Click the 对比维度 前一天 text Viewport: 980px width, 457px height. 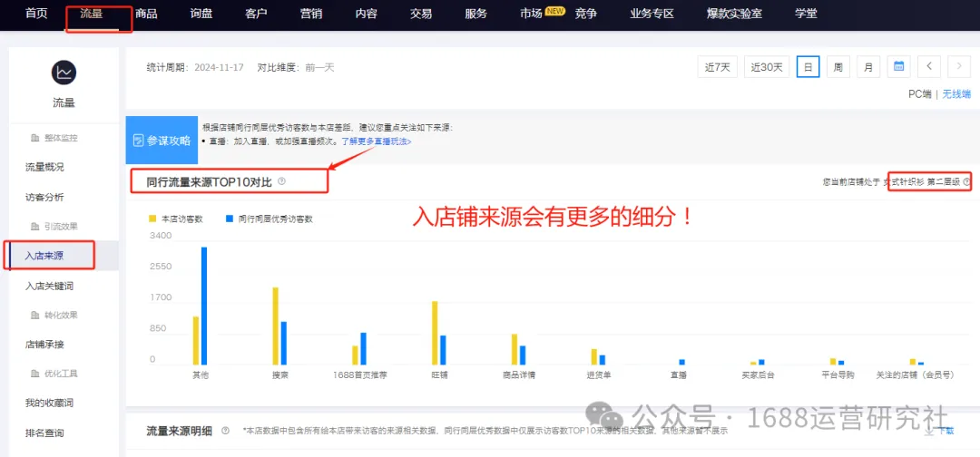click(x=296, y=67)
